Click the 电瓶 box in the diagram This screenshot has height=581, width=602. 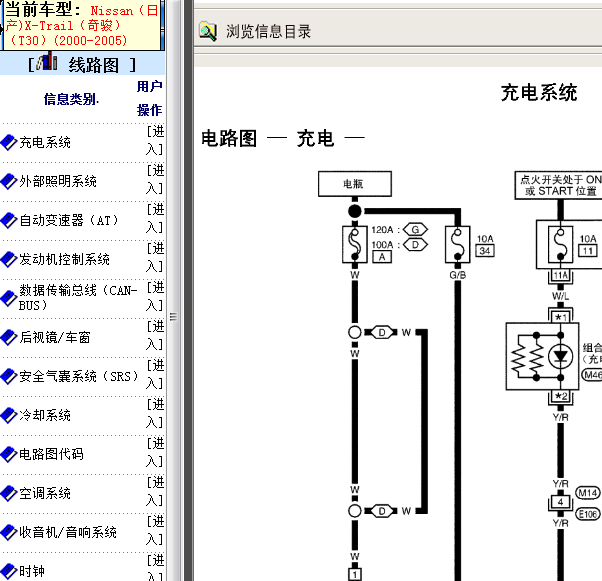tap(355, 184)
